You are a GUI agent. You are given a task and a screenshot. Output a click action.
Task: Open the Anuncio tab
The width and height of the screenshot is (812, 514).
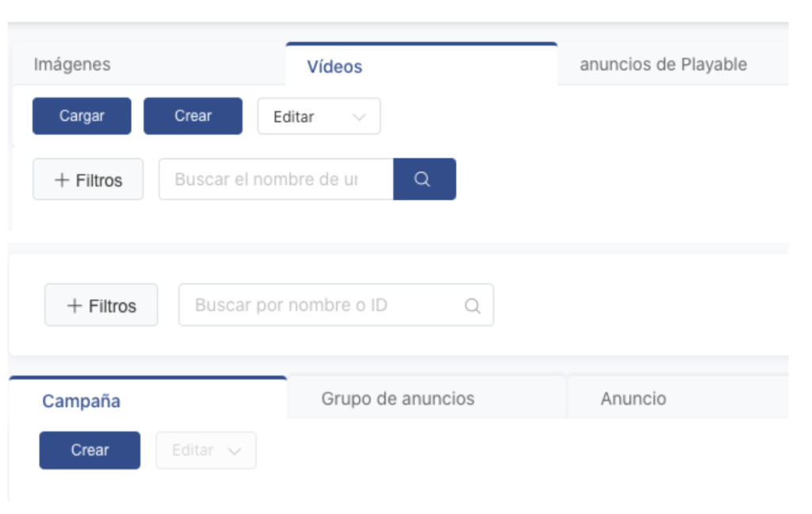tap(679, 398)
